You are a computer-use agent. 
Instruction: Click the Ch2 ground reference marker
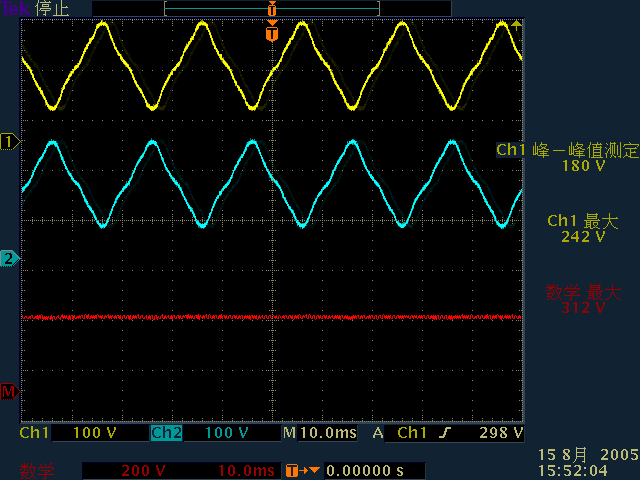point(10,259)
